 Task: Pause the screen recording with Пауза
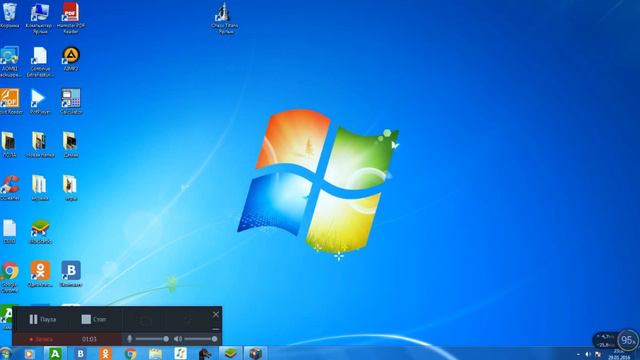point(42,319)
